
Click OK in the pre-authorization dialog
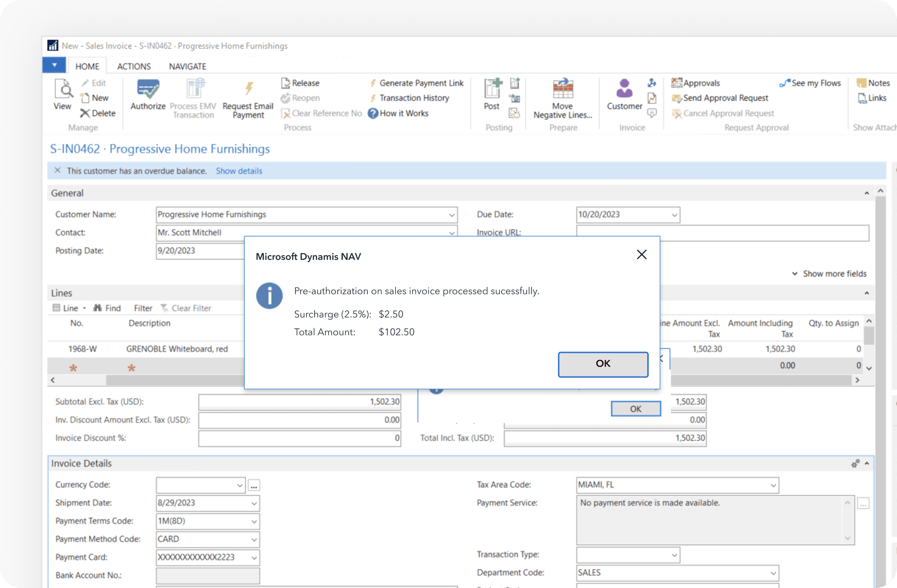(603, 364)
